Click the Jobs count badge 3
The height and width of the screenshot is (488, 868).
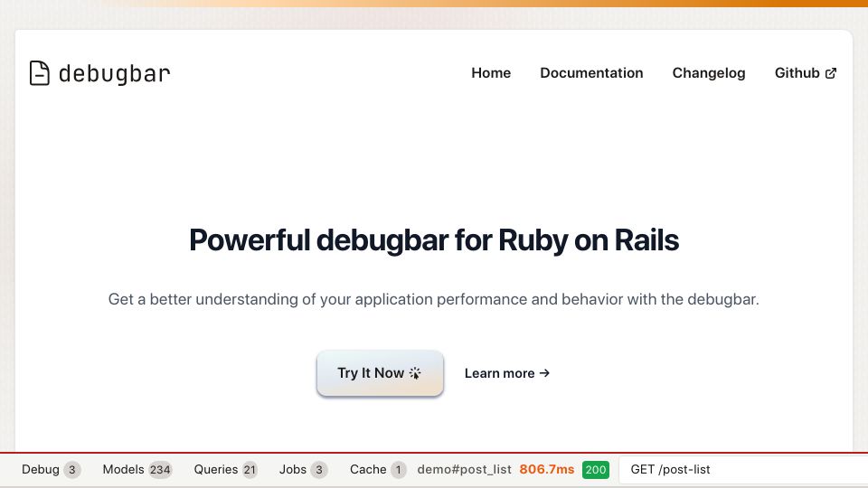click(x=319, y=470)
